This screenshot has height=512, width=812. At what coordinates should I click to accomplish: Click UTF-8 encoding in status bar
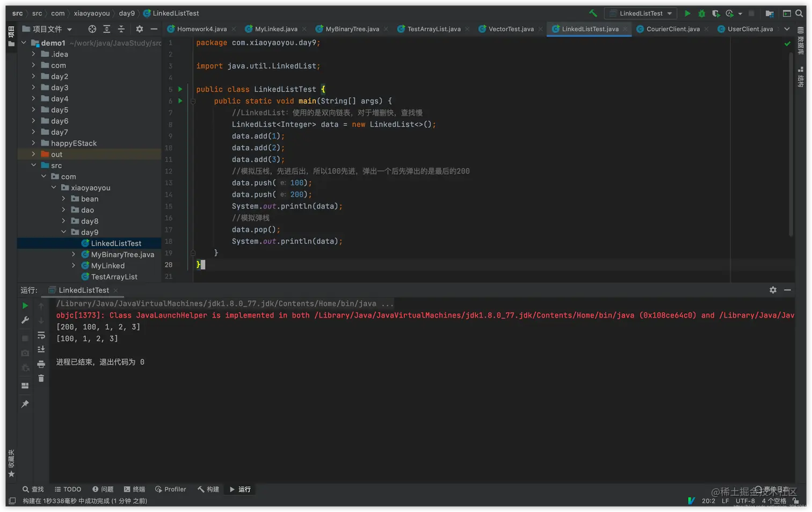[x=745, y=501]
